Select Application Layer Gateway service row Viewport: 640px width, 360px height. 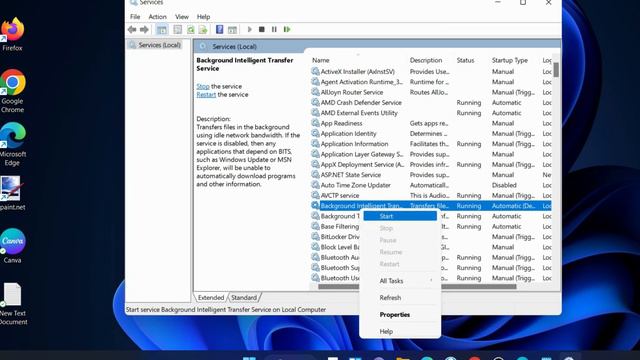pyautogui.click(x=431, y=154)
